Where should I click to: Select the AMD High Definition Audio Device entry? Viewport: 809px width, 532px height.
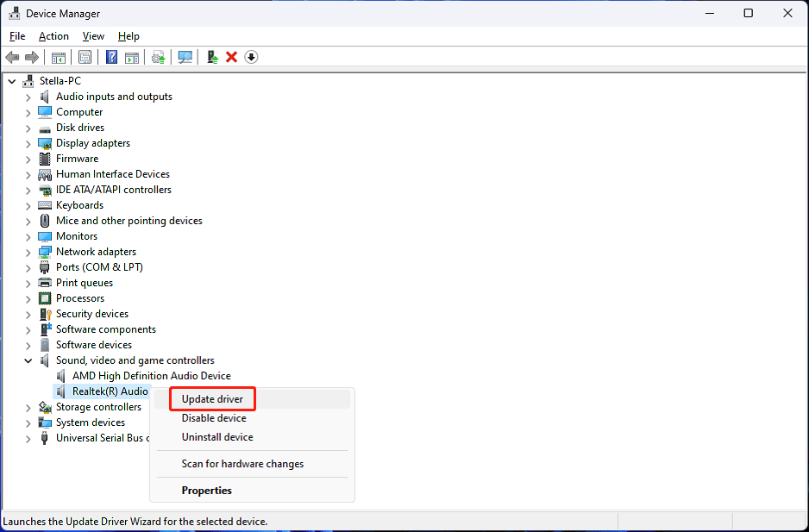(x=154, y=375)
